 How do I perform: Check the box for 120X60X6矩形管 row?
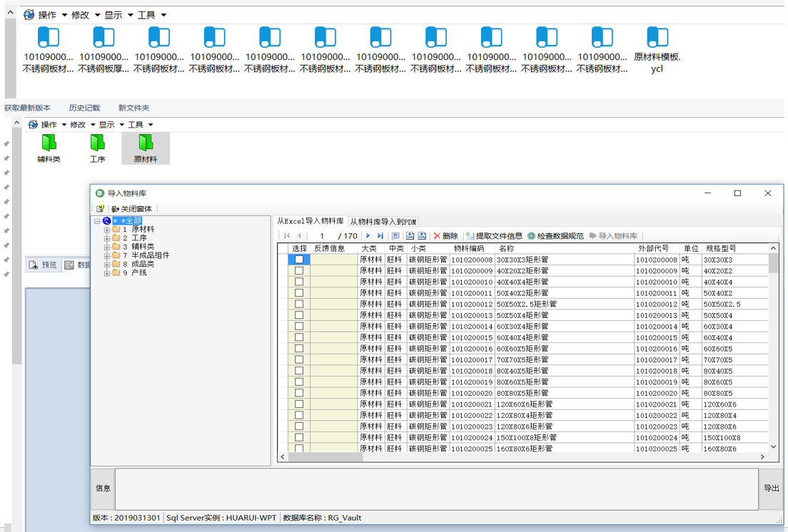click(x=299, y=404)
